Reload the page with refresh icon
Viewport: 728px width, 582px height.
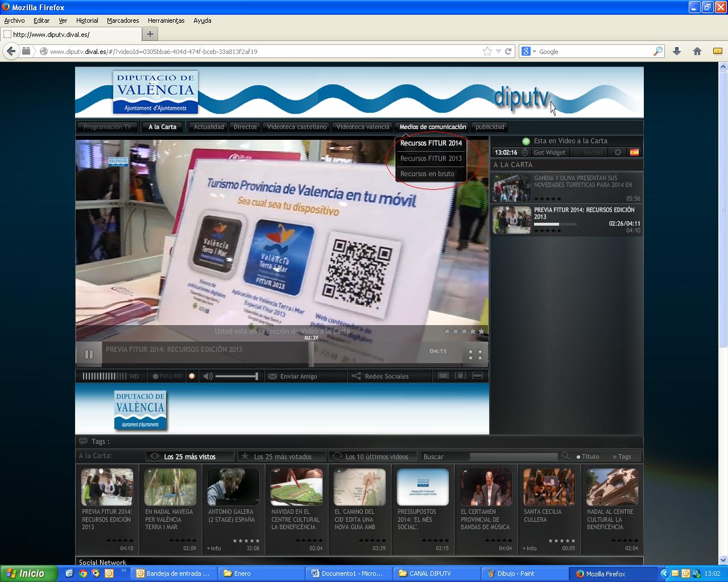(x=508, y=51)
